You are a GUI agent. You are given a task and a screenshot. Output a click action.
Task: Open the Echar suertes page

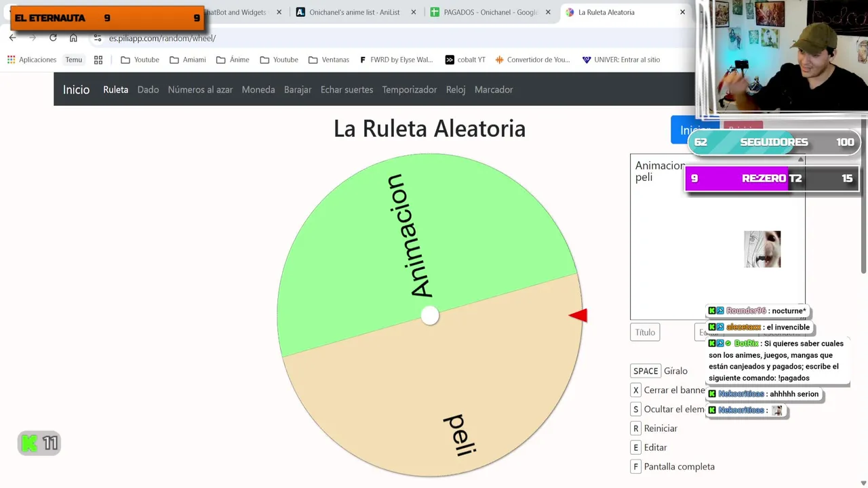pyautogui.click(x=347, y=89)
